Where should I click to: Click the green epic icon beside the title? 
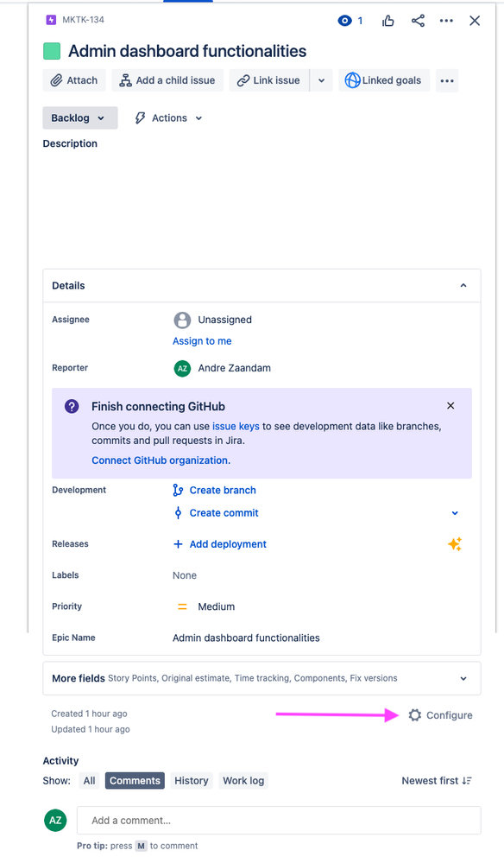51,52
